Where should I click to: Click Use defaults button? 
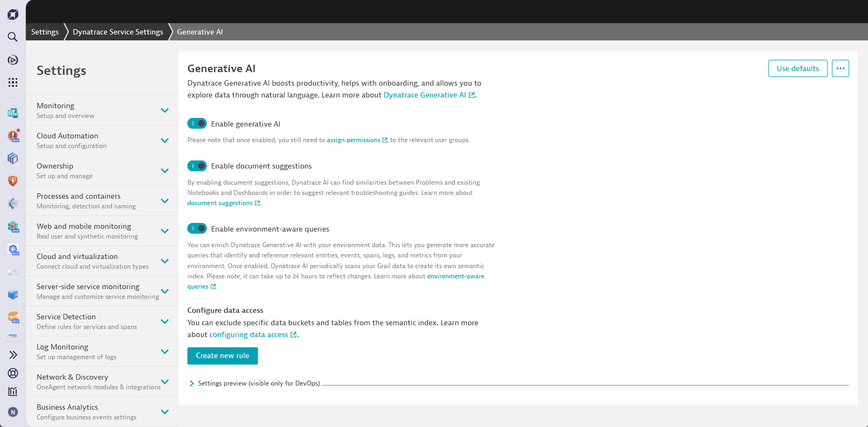pyautogui.click(x=797, y=68)
